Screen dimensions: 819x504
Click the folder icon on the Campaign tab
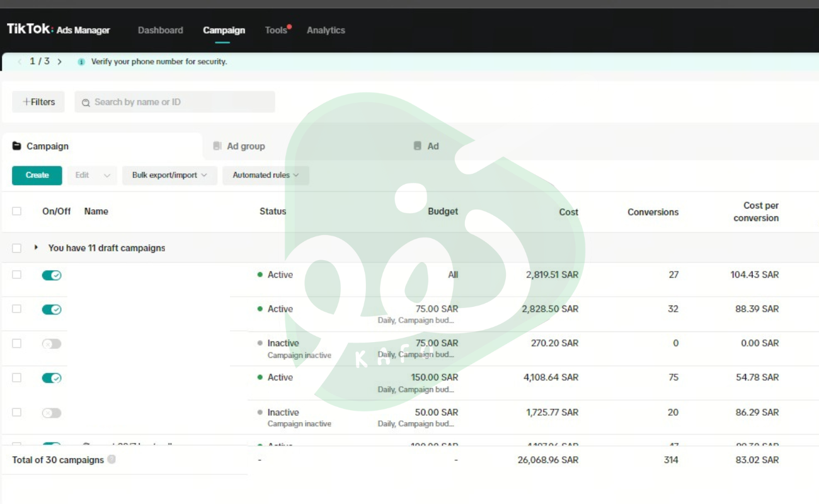[x=17, y=146]
